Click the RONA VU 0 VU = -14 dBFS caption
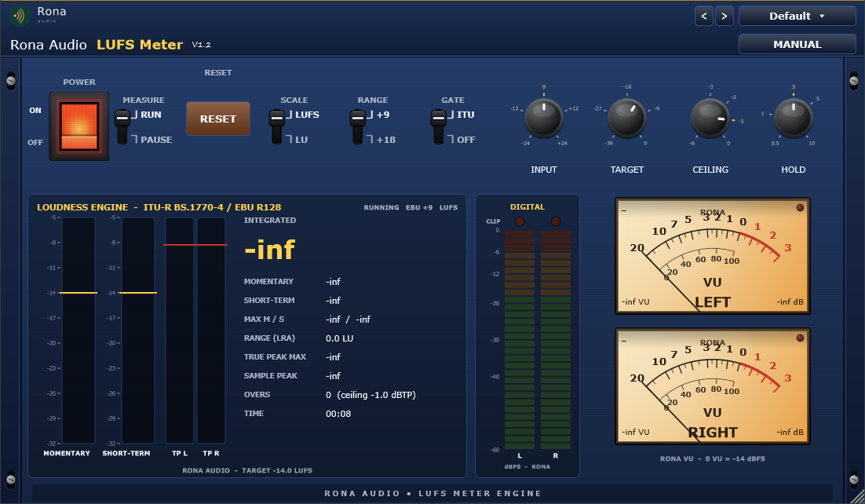The width and height of the screenshot is (865, 504). tap(712, 458)
